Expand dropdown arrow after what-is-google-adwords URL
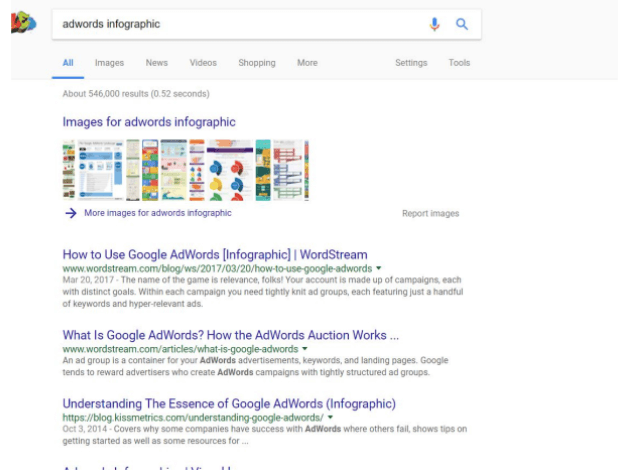Screen dimensions: 624x476 click(305, 349)
